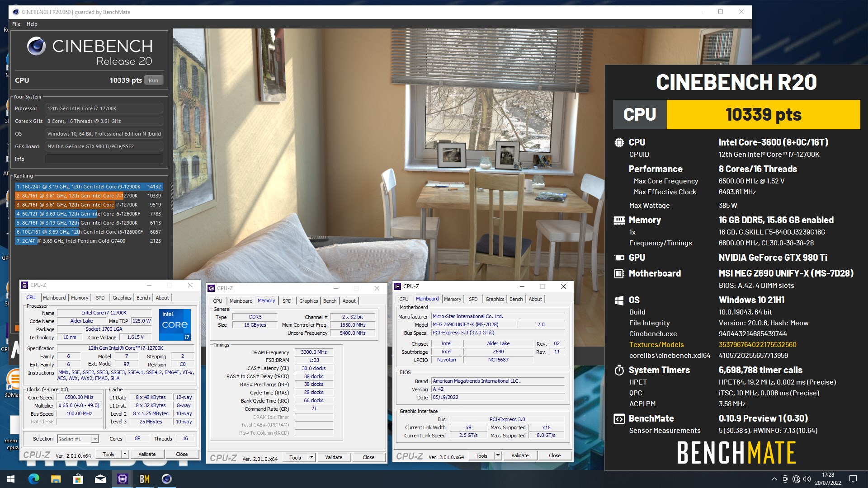Open File Explorer from taskbar
This screenshot has width=868, height=488.
(56, 479)
